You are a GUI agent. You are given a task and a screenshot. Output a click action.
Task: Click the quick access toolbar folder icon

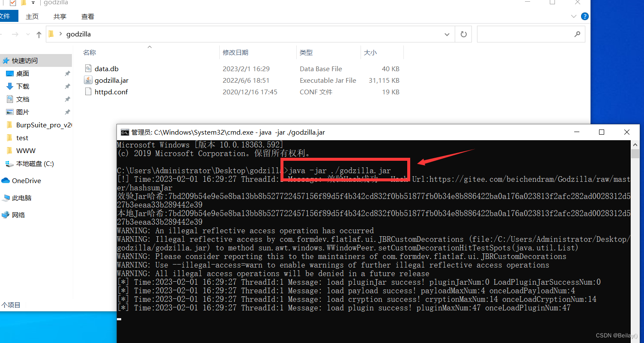tap(23, 3)
